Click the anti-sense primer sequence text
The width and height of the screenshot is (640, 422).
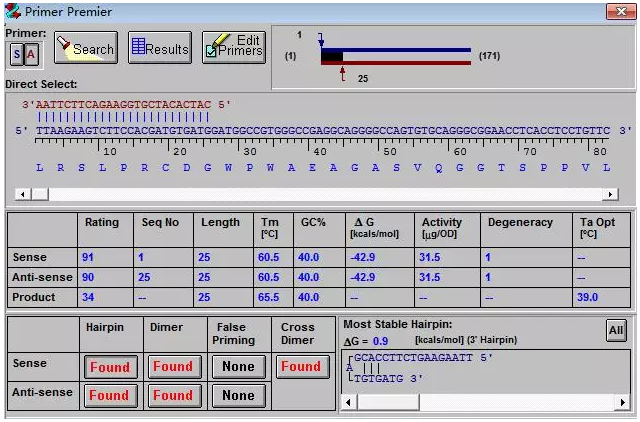tap(123, 105)
